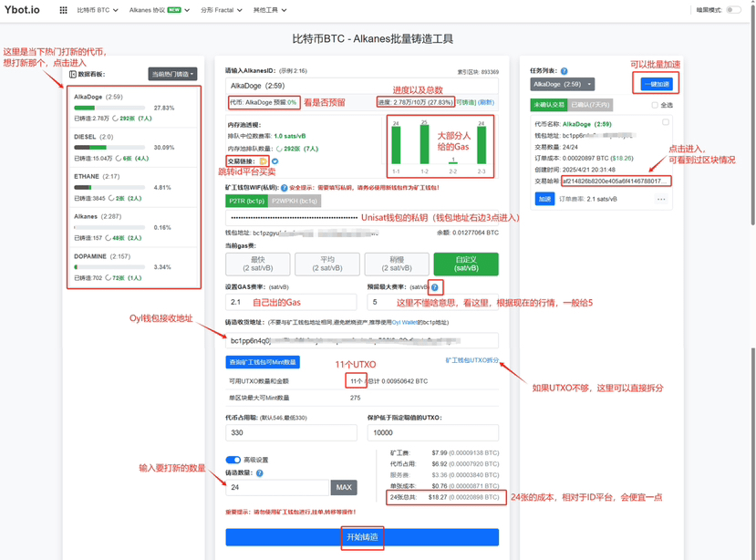Open the 矿工钱包UTXO拆分 link
756x560 pixels.
472,360
